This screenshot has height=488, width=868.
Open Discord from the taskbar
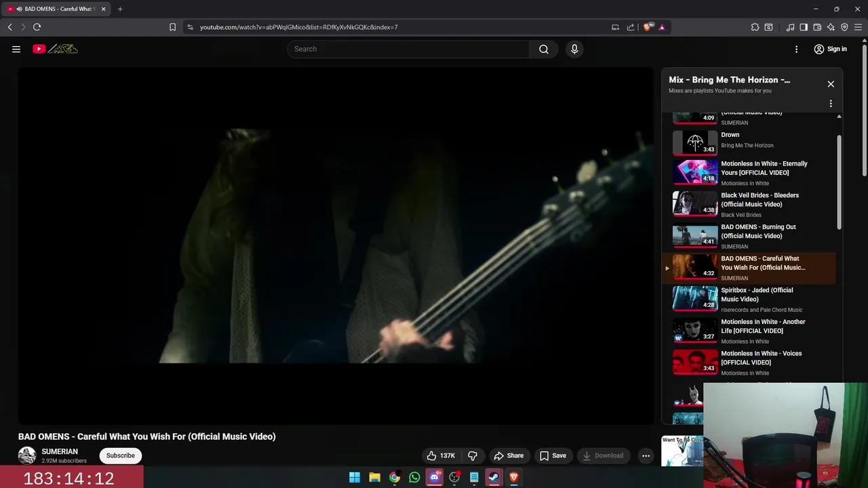pos(435,477)
